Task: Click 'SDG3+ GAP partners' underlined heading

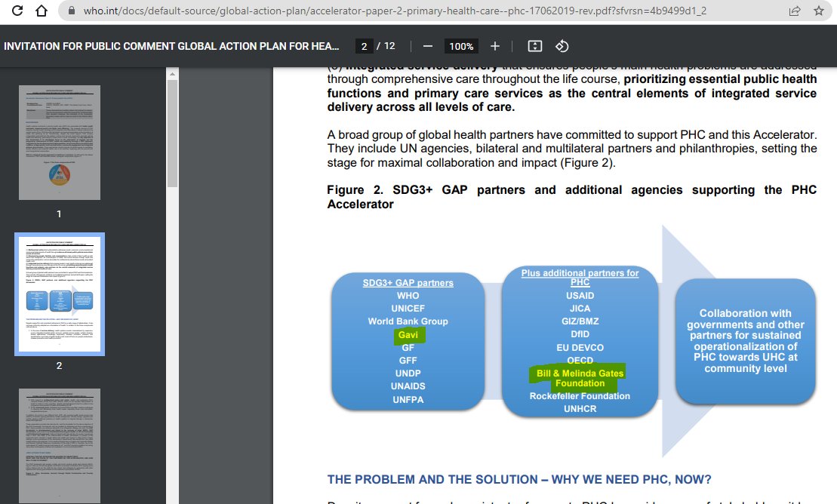Action: click(x=408, y=283)
